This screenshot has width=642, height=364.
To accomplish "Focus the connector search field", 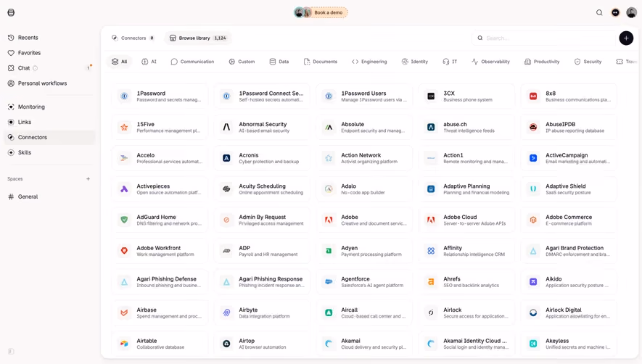I will [545, 38].
